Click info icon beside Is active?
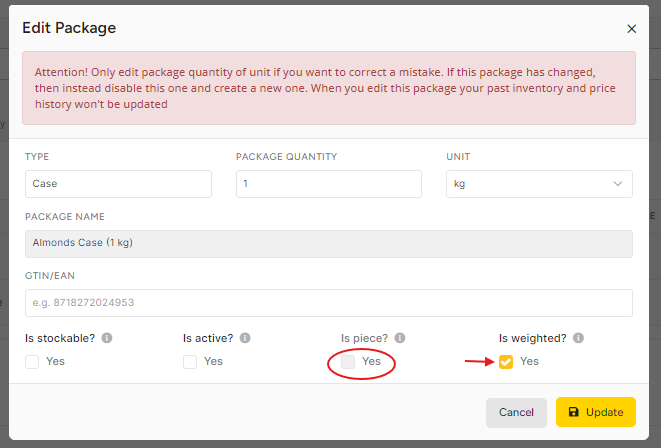This screenshot has width=661, height=448. pyautogui.click(x=245, y=338)
